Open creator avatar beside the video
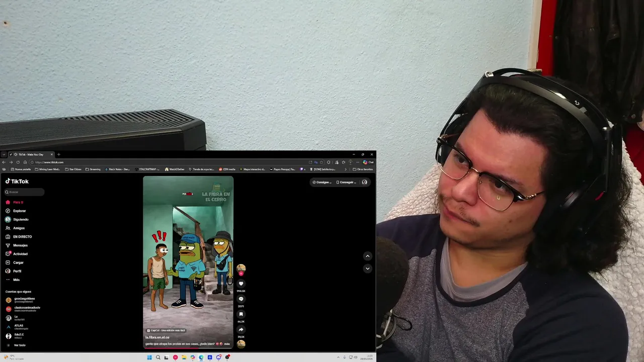This screenshot has width=644, height=362. click(241, 268)
